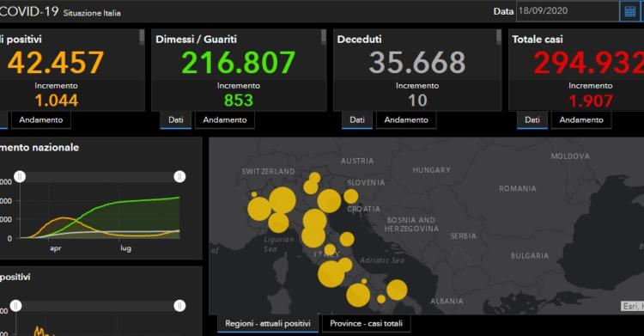This screenshot has width=644, height=336.
Task: Select Andamento tab under Totale casi
Action: coord(581,120)
